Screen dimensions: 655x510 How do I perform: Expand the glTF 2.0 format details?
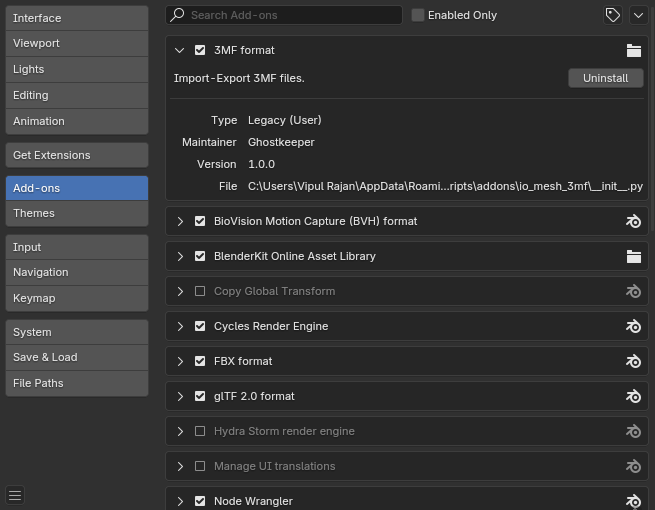tap(180, 396)
